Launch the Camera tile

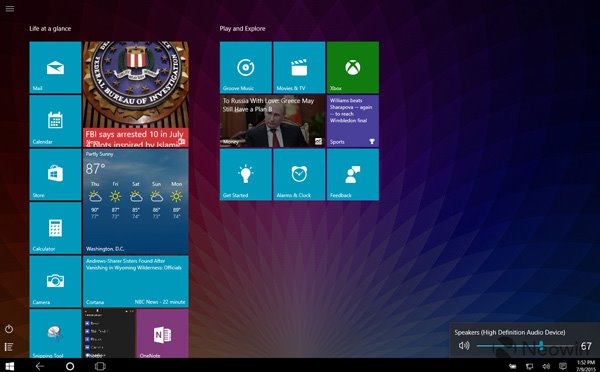pyautogui.click(x=55, y=282)
